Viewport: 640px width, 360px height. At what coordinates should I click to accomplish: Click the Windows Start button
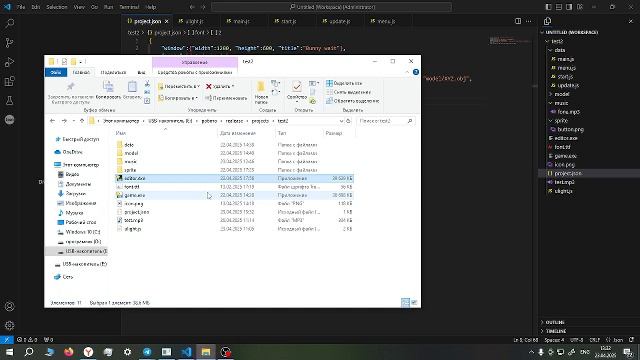pyautogui.click(x=9, y=352)
